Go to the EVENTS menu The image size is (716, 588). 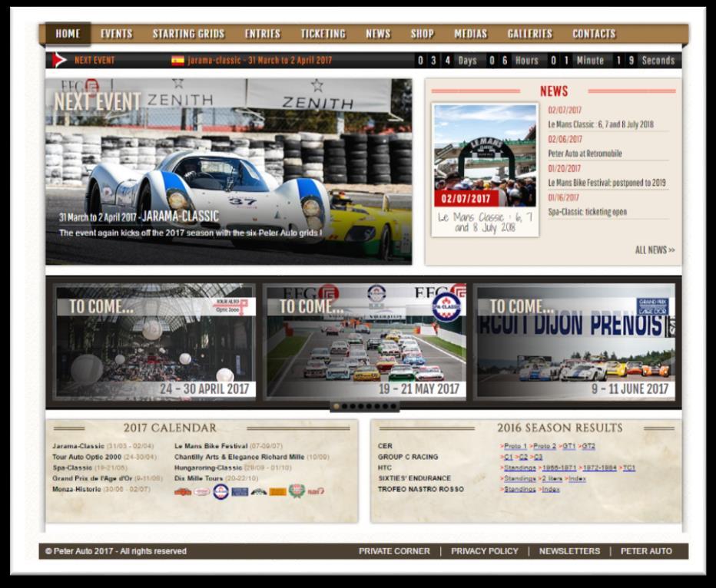[x=117, y=34]
